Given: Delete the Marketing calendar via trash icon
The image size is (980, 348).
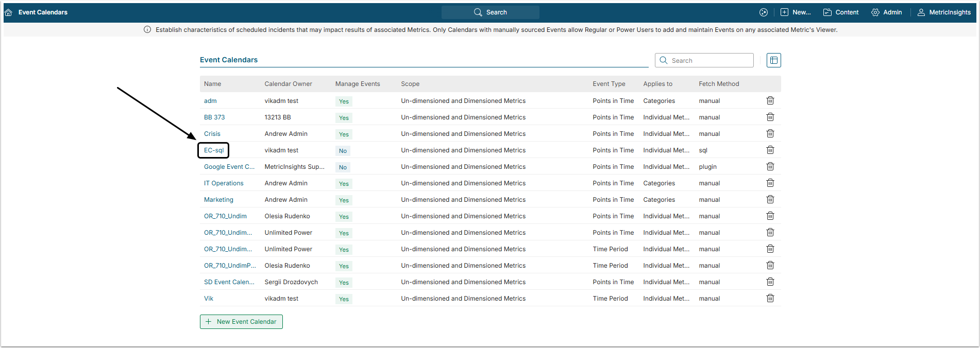Looking at the screenshot, I should pyautogui.click(x=770, y=199).
